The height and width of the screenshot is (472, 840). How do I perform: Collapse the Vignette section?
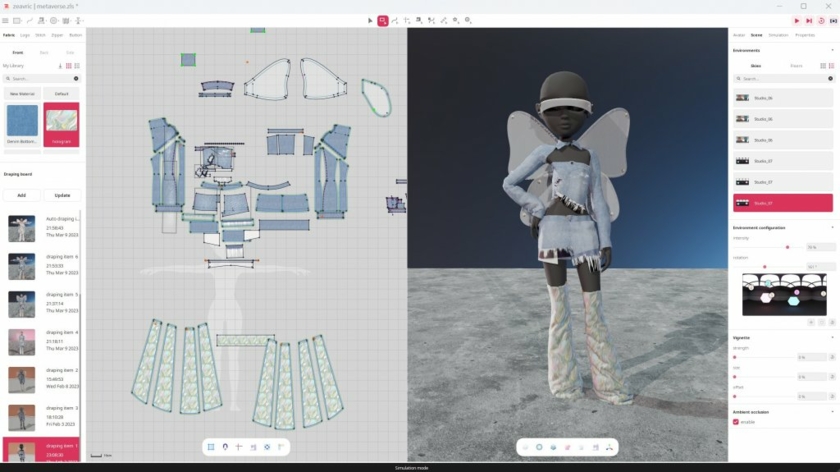(x=831, y=338)
